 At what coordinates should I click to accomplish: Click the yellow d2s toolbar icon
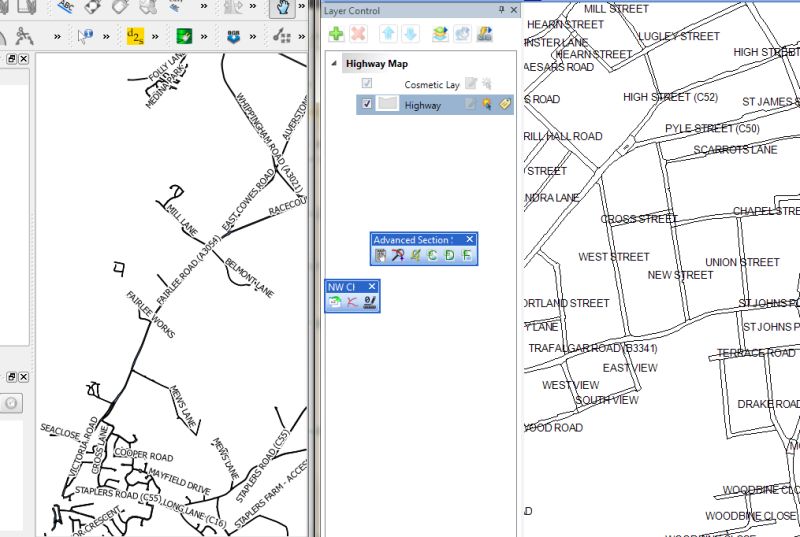tap(135, 36)
